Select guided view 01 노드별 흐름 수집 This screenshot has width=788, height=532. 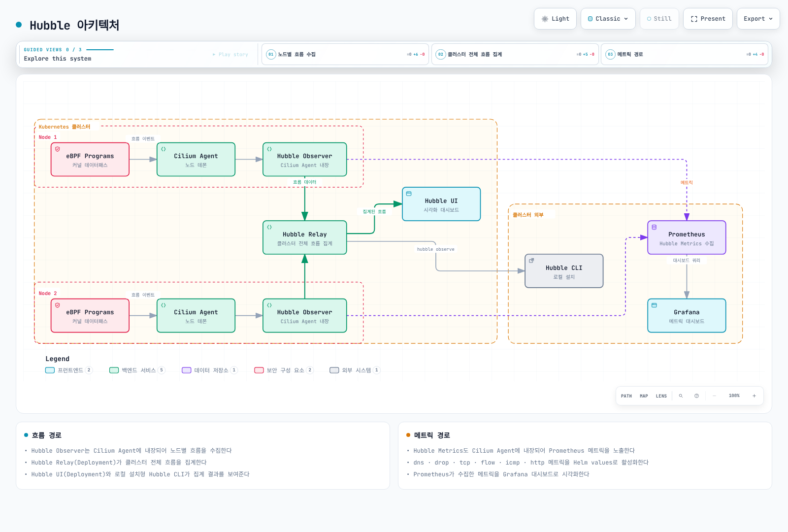[x=345, y=54]
